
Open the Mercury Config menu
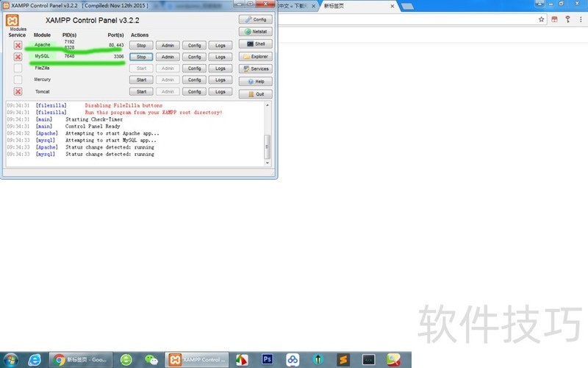[x=194, y=80]
